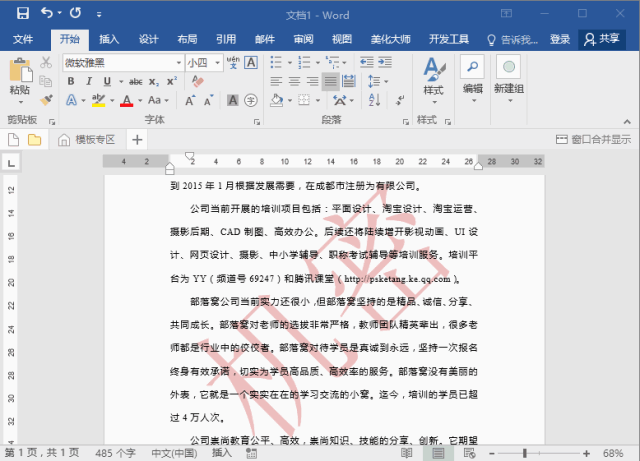Collapse the ribbon with the up arrow
The height and width of the screenshot is (461, 640).
pyautogui.click(x=627, y=122)
